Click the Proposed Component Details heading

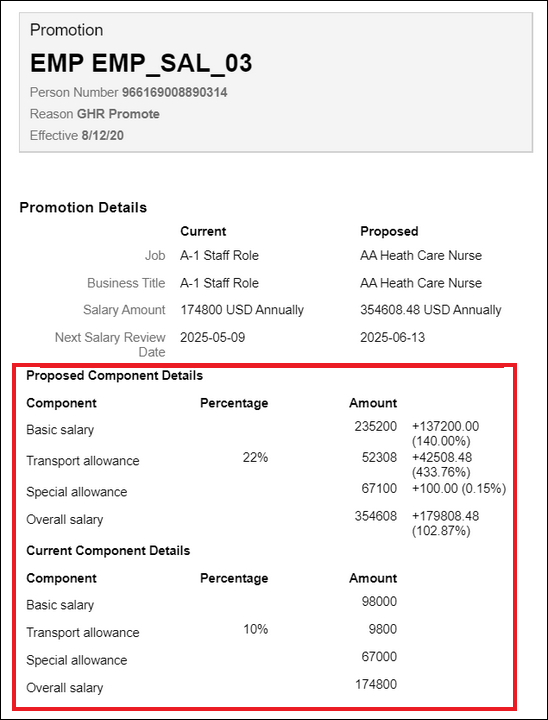pos(114,376)
